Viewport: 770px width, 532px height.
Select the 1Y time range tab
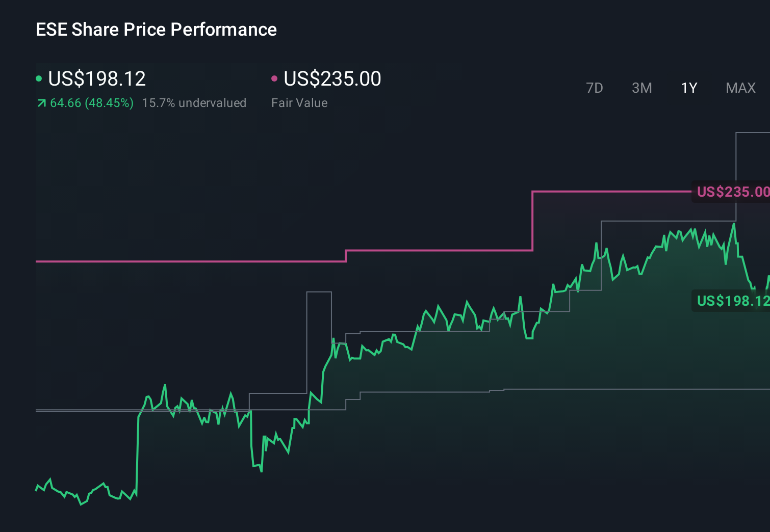(688, 88)
